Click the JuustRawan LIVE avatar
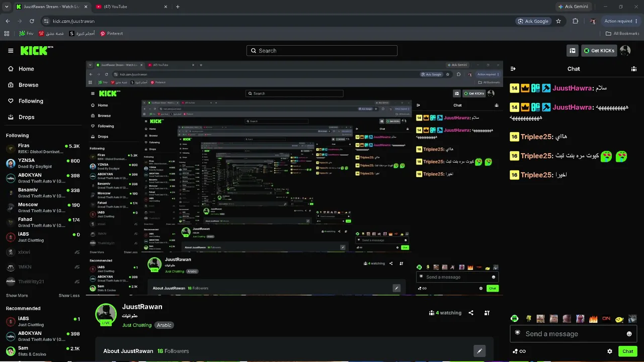This screenshot has width=644, height=362. [106, 314]
